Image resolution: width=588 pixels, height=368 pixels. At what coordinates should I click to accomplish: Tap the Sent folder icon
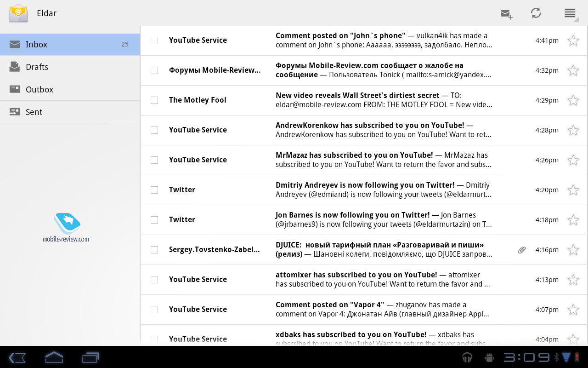[15, 112]
